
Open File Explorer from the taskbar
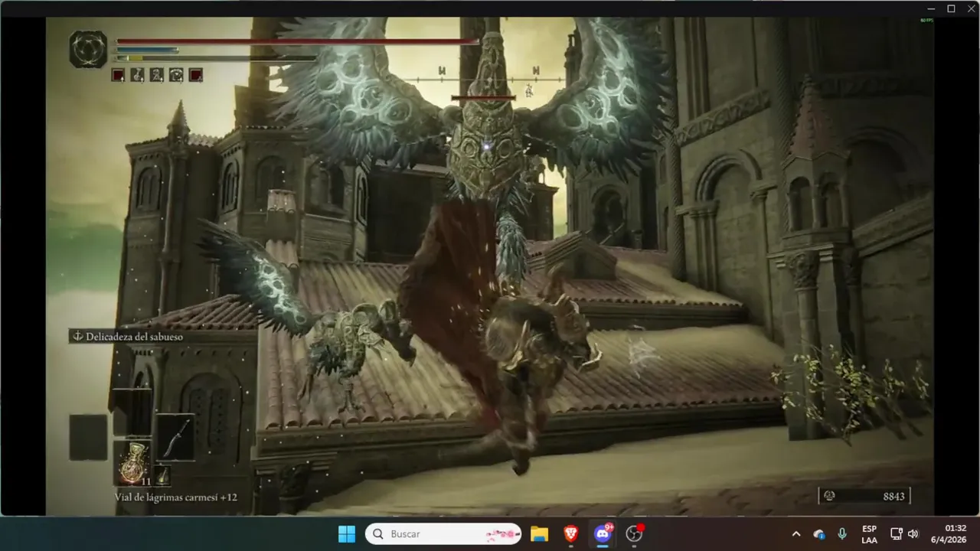click(x=540, y=534)
